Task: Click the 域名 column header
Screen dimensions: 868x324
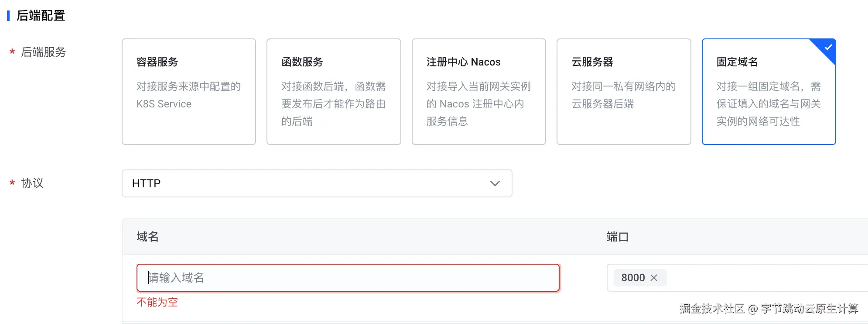Action: point(147,237)
